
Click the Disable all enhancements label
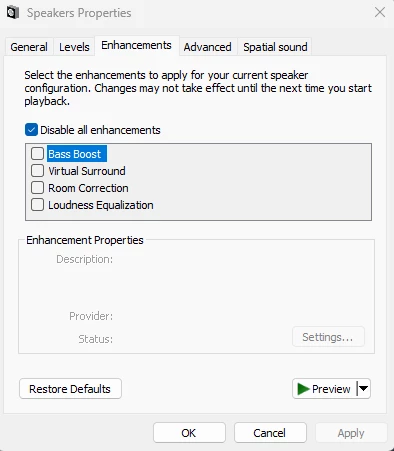coord(100,130)
